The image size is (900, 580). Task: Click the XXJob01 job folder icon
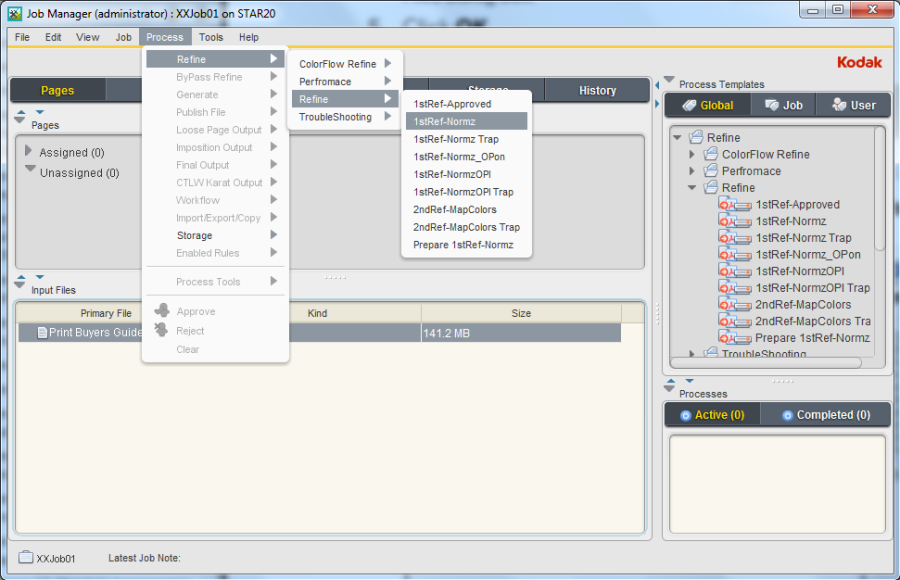point(26,557)
